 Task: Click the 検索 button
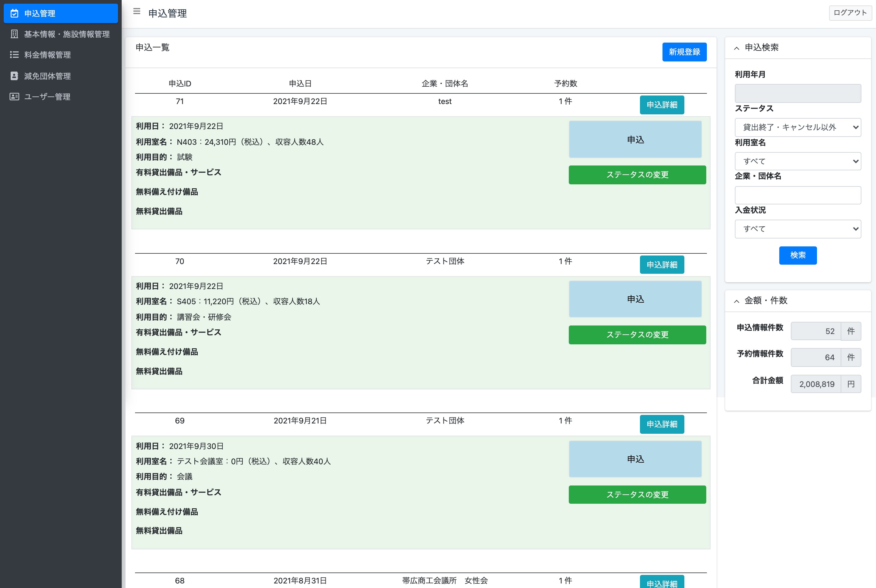pyautogui.click(x=798, y=256)
